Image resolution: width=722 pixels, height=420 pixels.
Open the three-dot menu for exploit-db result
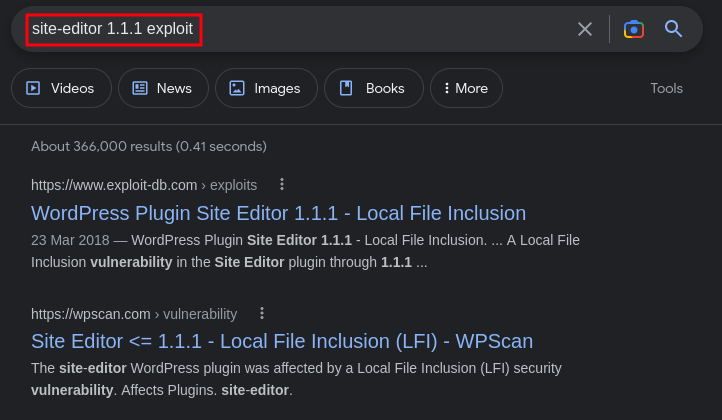(x=282, y=185)
